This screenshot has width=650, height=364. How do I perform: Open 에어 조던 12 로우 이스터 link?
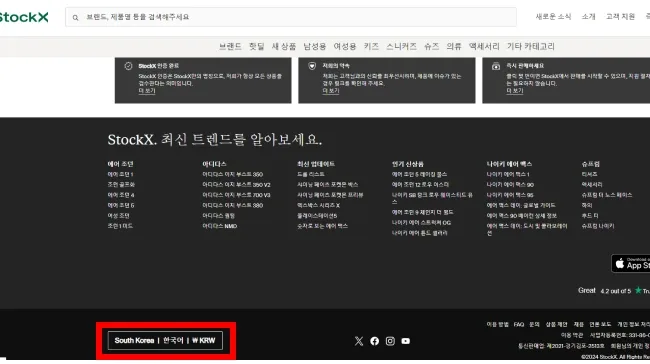pos(420,185)
